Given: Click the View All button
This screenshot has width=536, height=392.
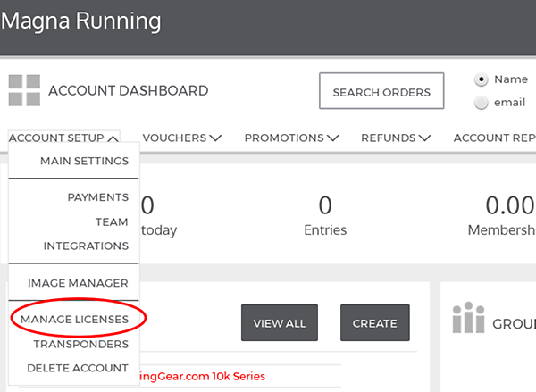Looking at the screenshot, I should [280, 323].
